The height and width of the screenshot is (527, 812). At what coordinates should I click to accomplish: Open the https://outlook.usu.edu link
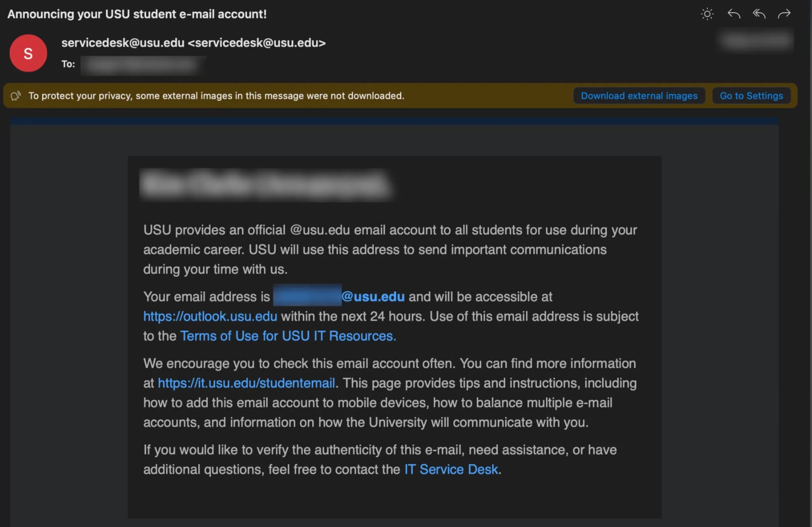(x=210, y=317)
